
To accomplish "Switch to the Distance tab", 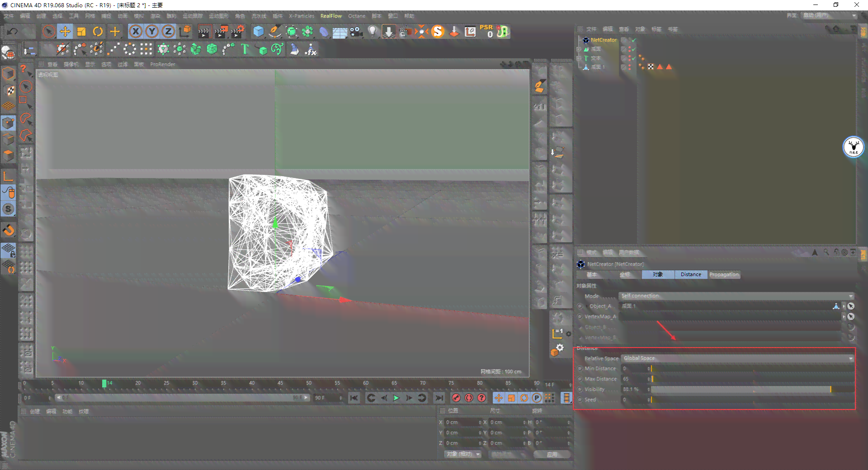I will [691, 274].
